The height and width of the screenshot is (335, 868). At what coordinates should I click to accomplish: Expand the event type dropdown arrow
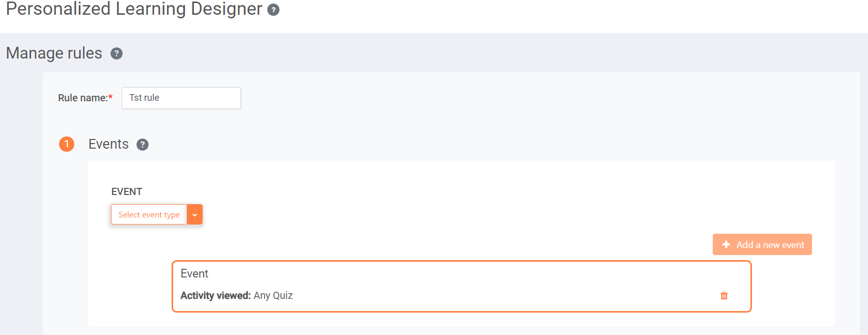point(194,214)
